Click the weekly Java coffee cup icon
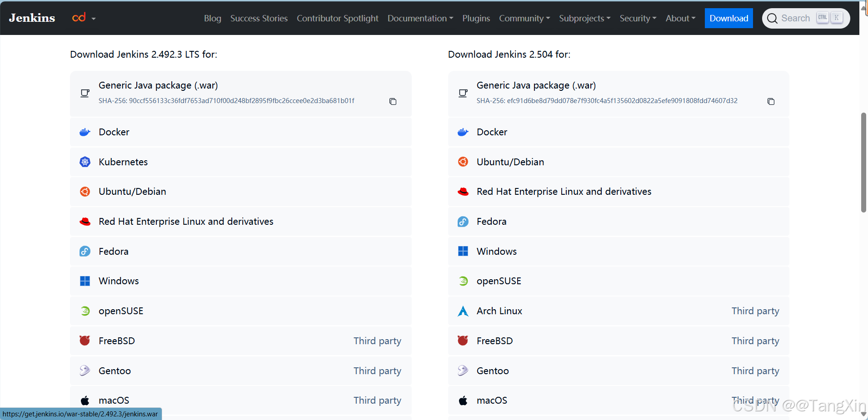Screen dimensions: 868x420 coord(463,93)
